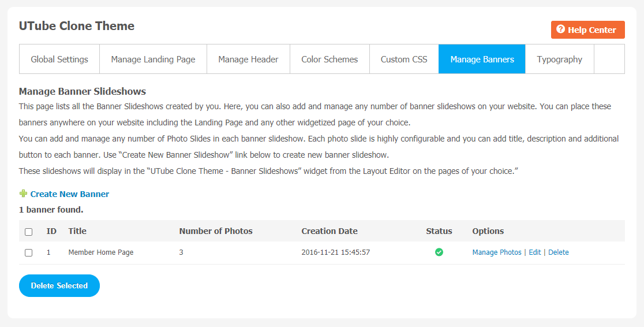This screenshot has height=327, width=644.
Task: Switch to the Manage Landing Page tab
Action: pyautogui.click(x=153, y=60)
